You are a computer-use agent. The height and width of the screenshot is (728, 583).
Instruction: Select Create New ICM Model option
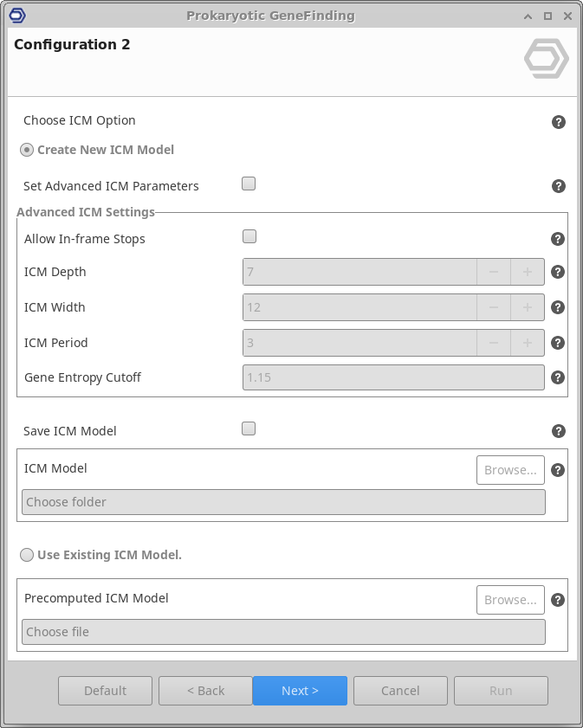(x=27, y=150)
